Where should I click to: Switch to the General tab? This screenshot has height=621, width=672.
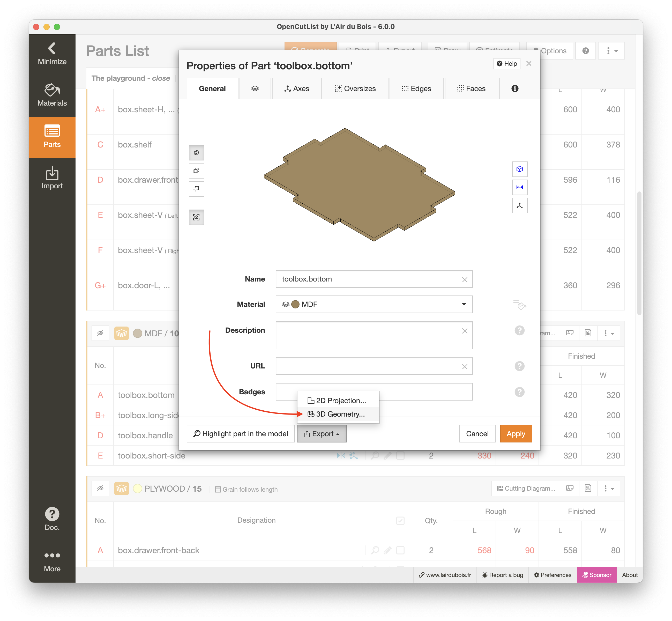coord(212,89)
